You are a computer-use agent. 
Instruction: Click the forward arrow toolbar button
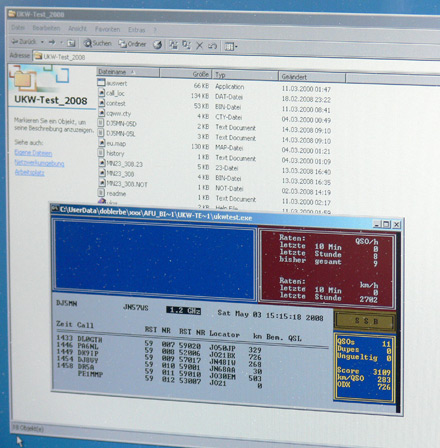(x=52, y=42)
